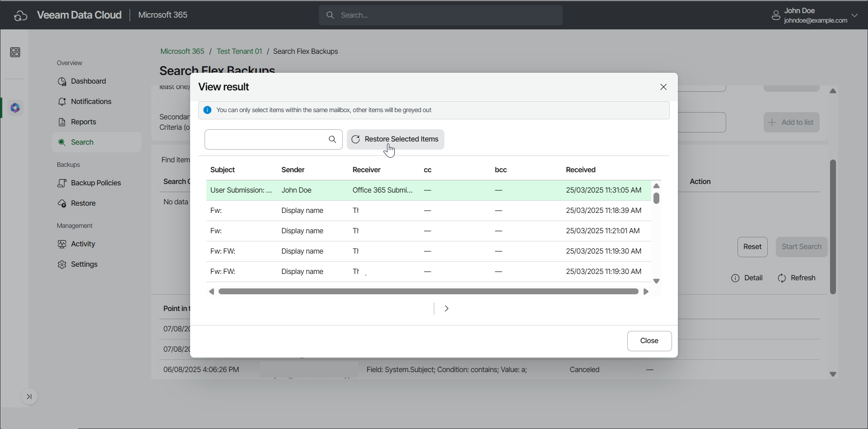Click the Reset button

(x=752, y=247)
